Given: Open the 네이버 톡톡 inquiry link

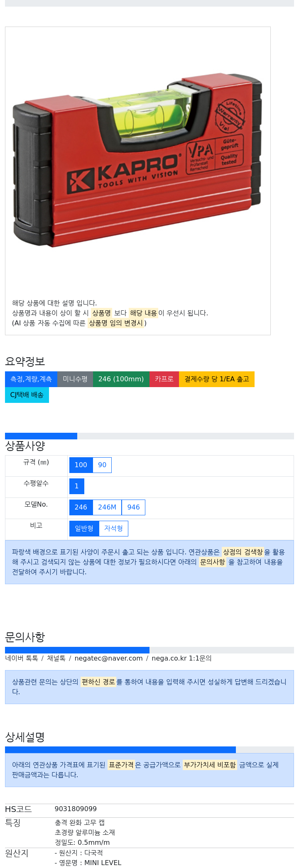Looking at the screenshot, I should coord(22,658).
